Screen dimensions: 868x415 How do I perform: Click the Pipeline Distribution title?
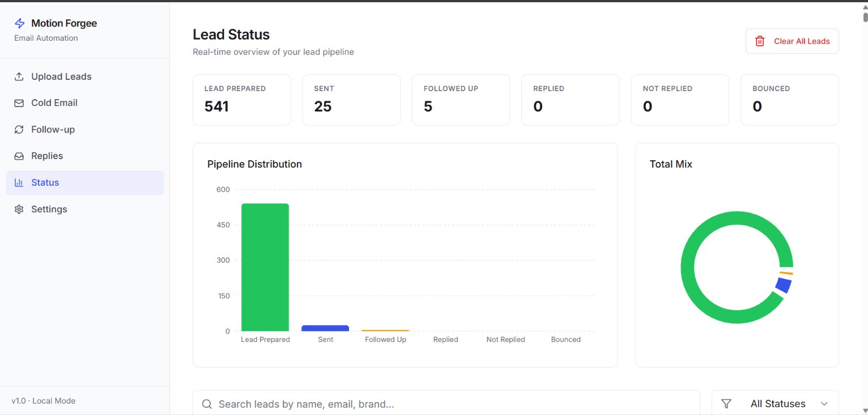(254, 164)
